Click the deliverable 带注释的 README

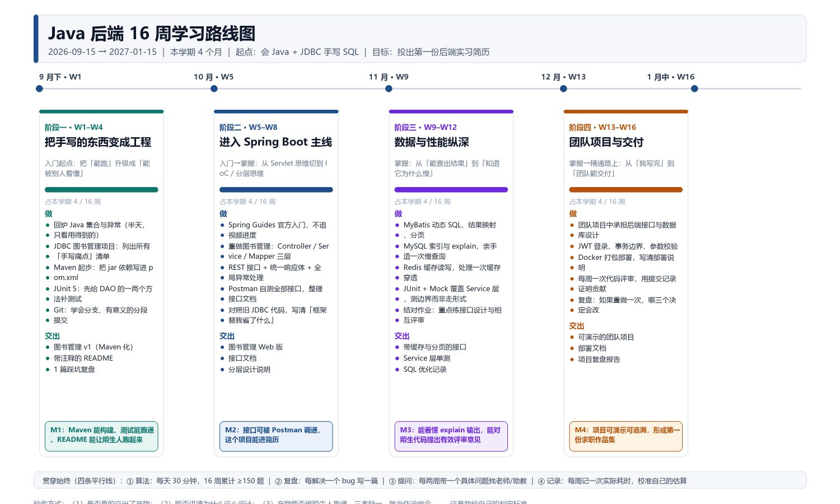tap(83, 358)
